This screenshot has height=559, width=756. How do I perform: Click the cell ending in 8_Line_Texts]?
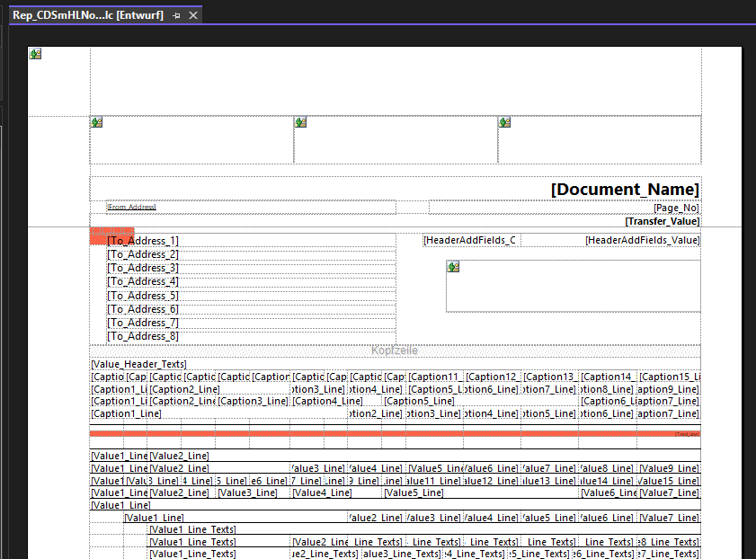pos(669,542)
